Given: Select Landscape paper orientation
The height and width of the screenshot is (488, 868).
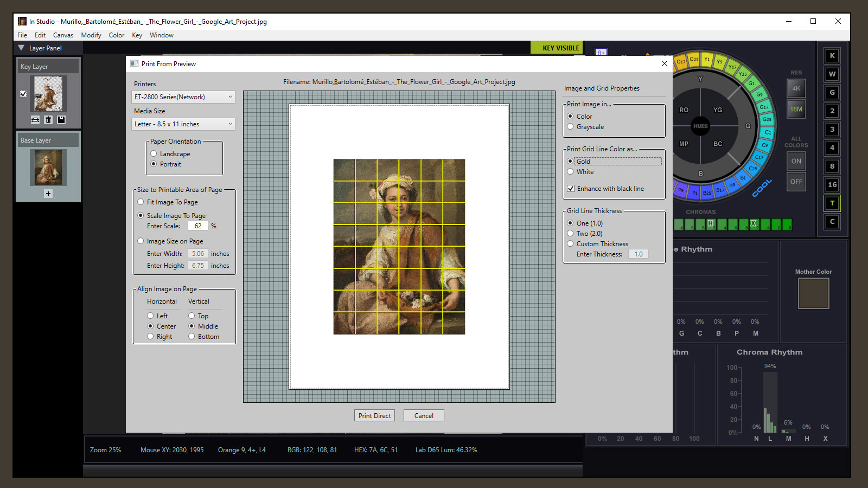Looking at the screenshot, I should click(154, 154).
